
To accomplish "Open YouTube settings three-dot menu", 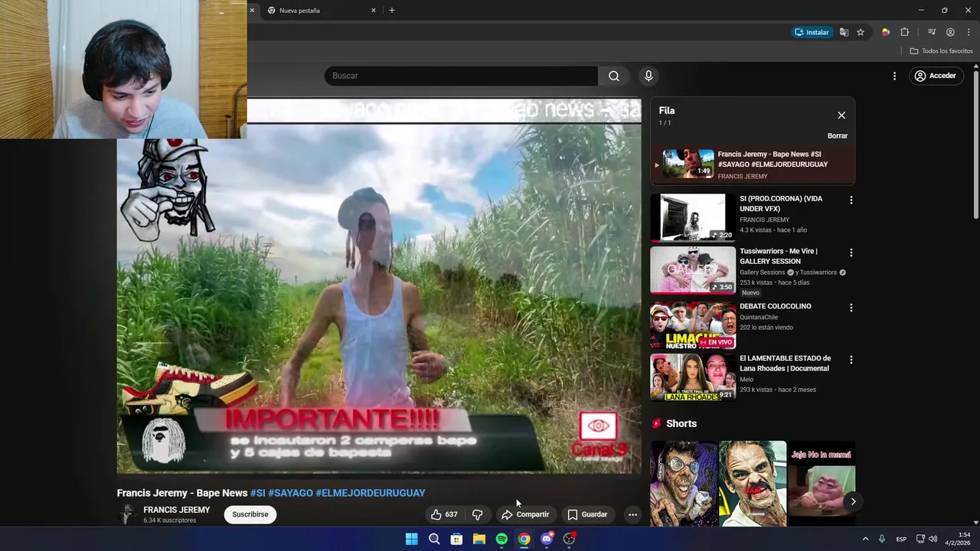I will click(894, 76).
